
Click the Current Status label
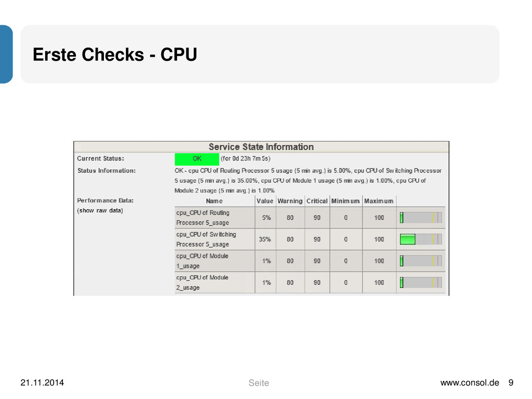pos(100,158)
